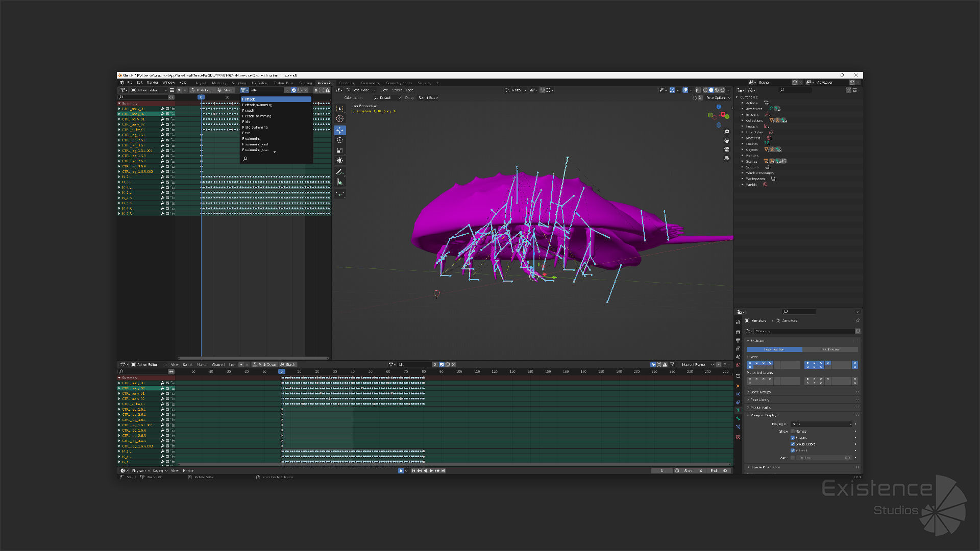This screenshot has width=980, height=551.
Task: Open the Render properties tab
Action: [x=738, y=332]
